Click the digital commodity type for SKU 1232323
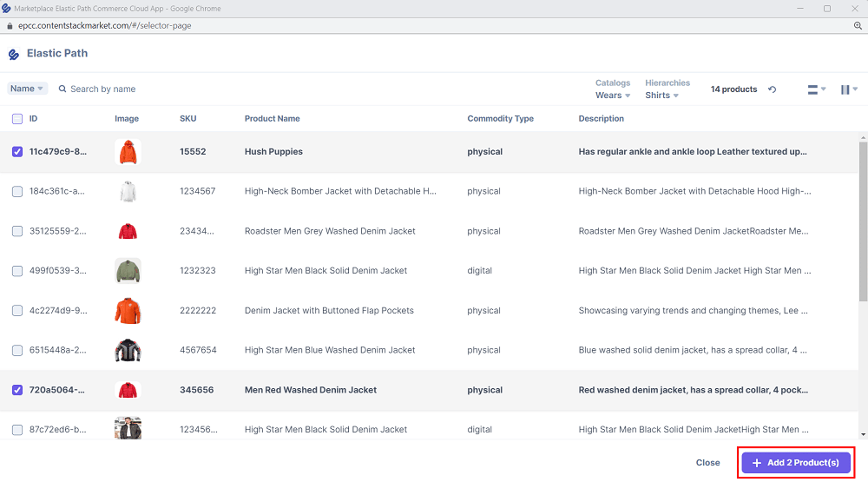Image resolution: width=868 pixels, height=482 pixels. pyautogui.click(x=479, y=271)
